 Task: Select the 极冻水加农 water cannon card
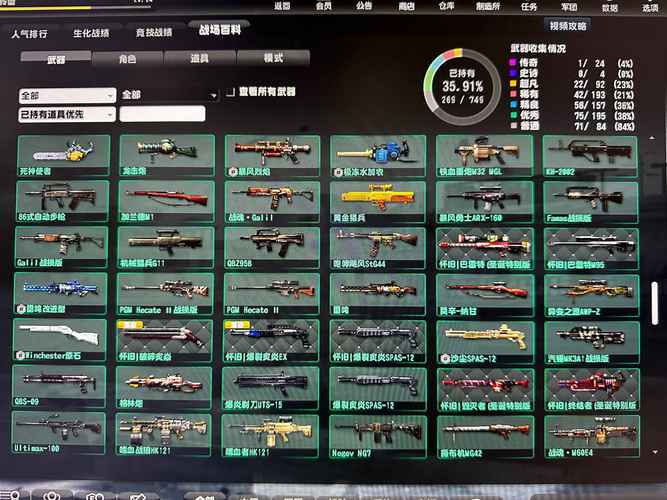[378, 156]
